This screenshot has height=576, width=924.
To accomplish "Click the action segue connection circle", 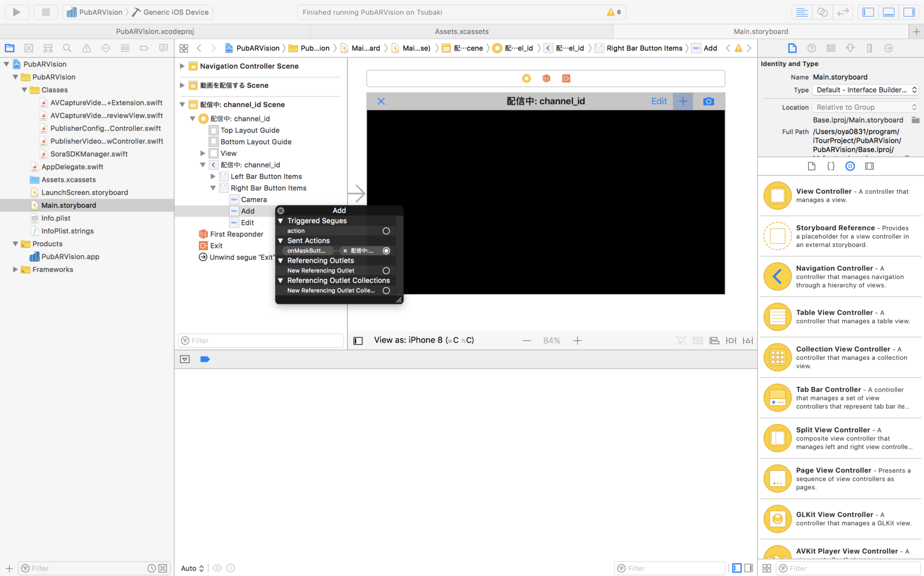I will click(x=386, y=231).
